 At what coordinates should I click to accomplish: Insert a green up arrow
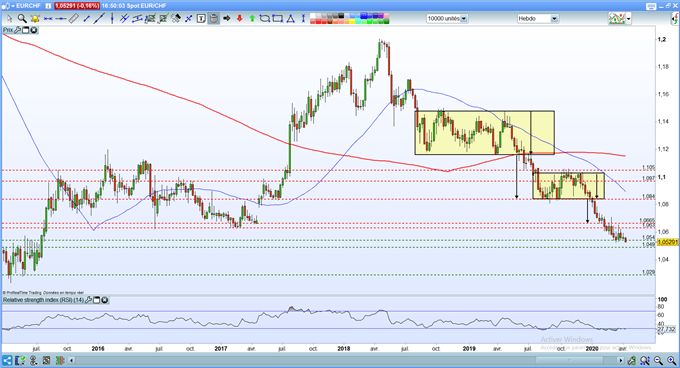point(252,18)
